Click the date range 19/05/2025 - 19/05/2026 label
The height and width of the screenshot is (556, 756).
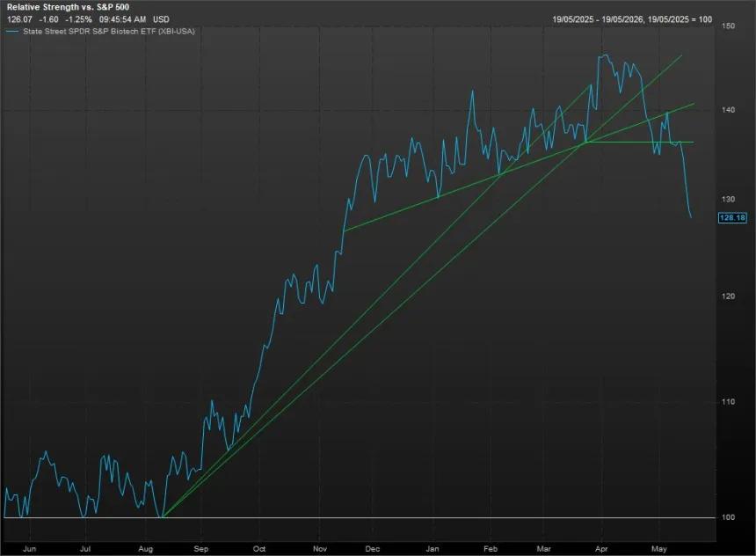(632, 19)
